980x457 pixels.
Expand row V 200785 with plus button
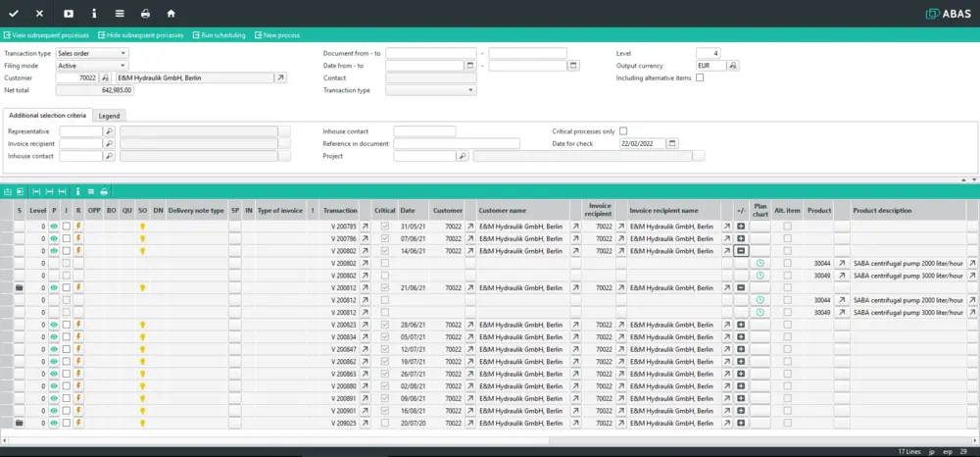point(741,226)
